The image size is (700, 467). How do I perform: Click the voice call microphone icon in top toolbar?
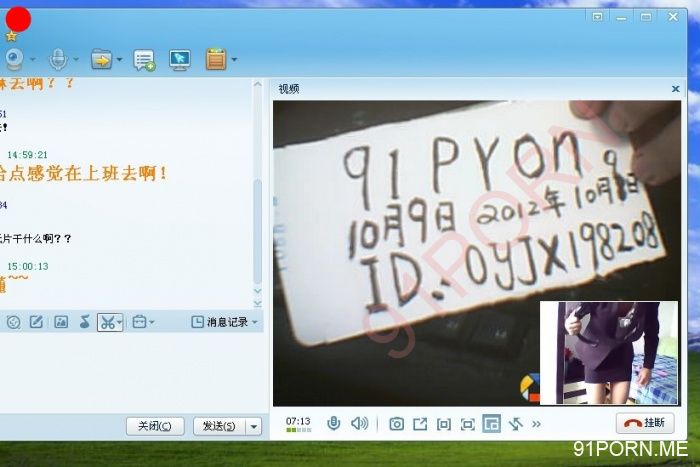[x=58, y=59]
